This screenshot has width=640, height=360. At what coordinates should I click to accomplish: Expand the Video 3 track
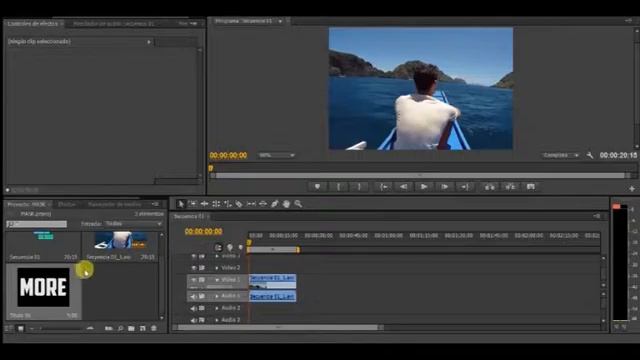[x=217, y=256]
